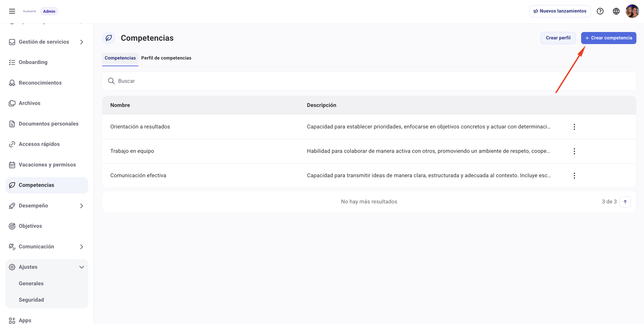Open the hamburger navigation menu
Image resolution: width=644 pixels, height=324 pixels.
click(x=12, y=11)
